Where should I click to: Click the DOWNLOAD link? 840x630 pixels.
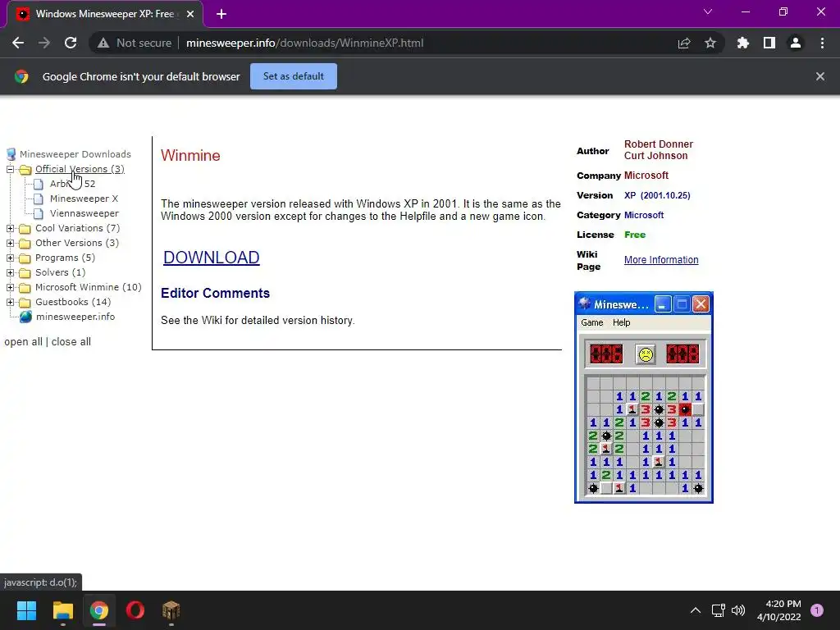coord(211,258)
